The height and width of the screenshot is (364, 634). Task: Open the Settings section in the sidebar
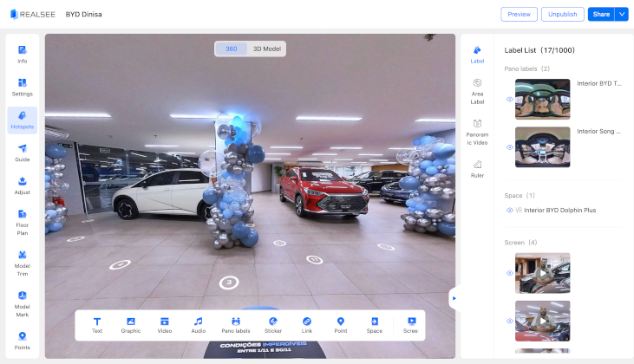coord(23,88)
